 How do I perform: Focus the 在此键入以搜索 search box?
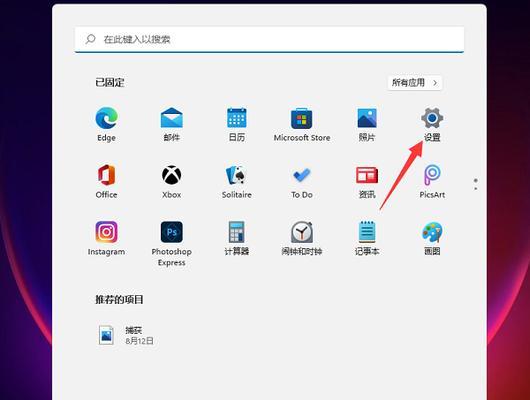coord(269,40)
